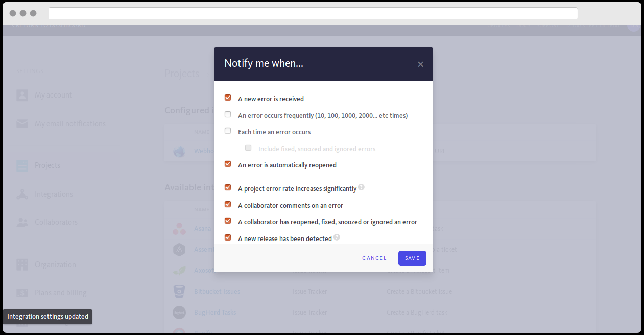Toggle A collaborator comments on an error

click(228, 204)
